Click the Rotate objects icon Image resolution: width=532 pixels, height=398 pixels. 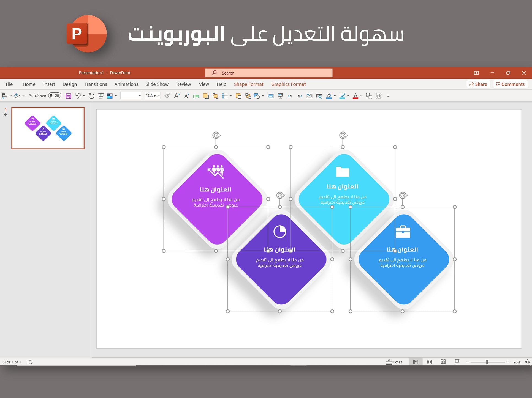17,96
